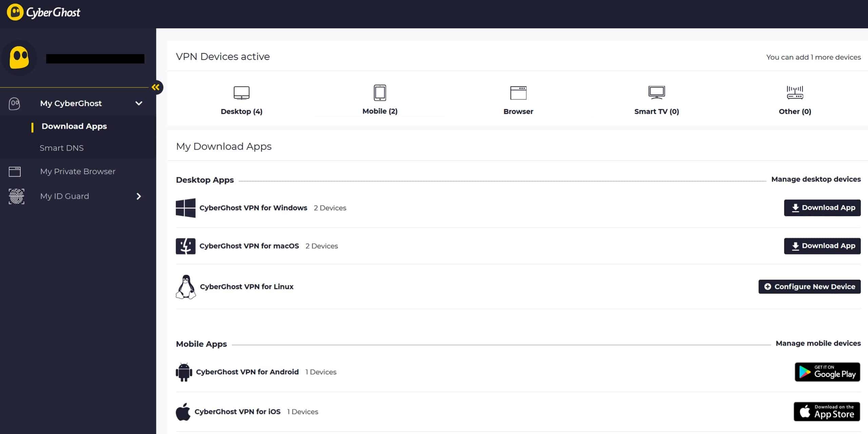Click the yellow ghost profile avatar
The width and height of the screenshot is (868, 434).
coord(19,58)
